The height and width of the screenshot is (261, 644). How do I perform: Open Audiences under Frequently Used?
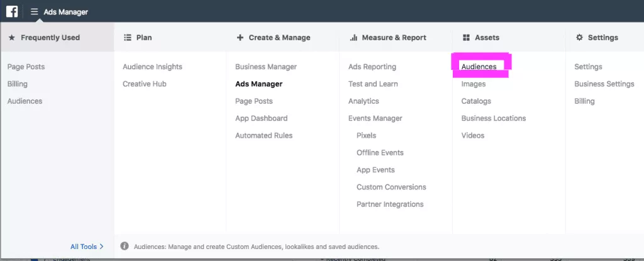point(25,101)
